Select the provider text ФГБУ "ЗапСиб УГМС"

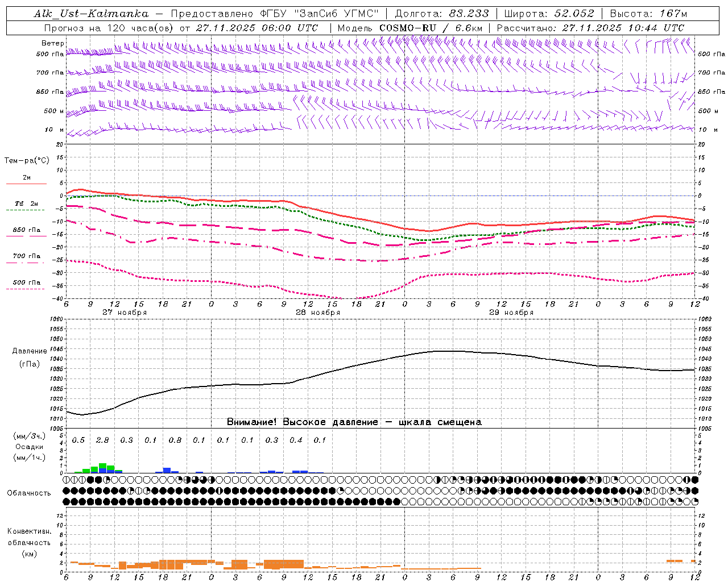click(320, 14)
